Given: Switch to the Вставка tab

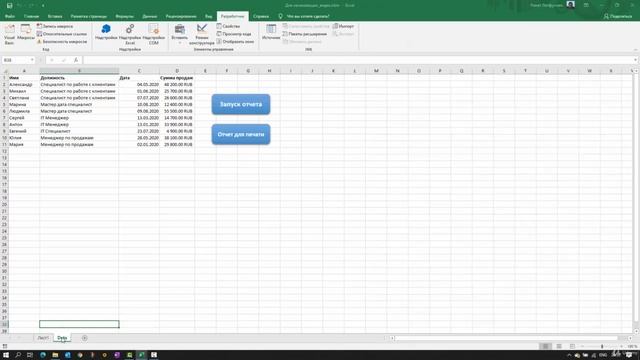Looking at the screenshot, I should click(55, 16).
